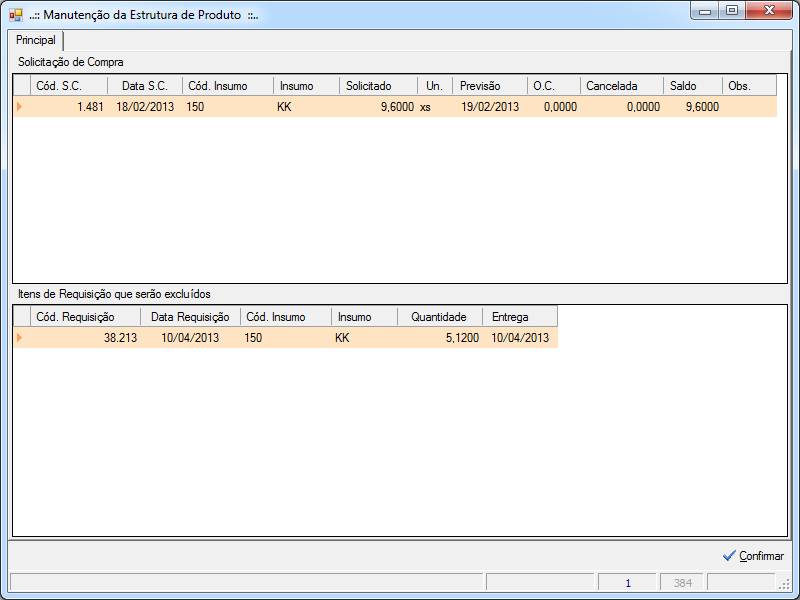The width and height of the screenshot is (800, 600).
Task: Select the Principal tab
Action: (x=36, y=40)
